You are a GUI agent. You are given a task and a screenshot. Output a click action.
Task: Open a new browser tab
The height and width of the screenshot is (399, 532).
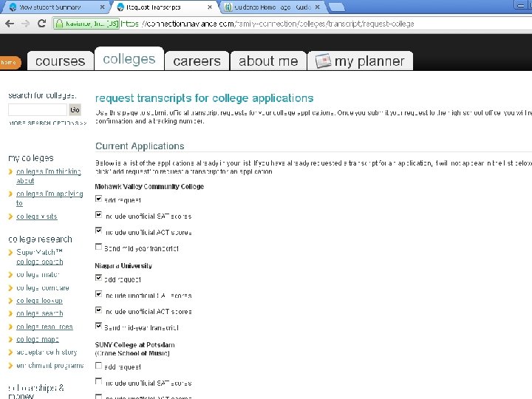[x=337, y=7]
